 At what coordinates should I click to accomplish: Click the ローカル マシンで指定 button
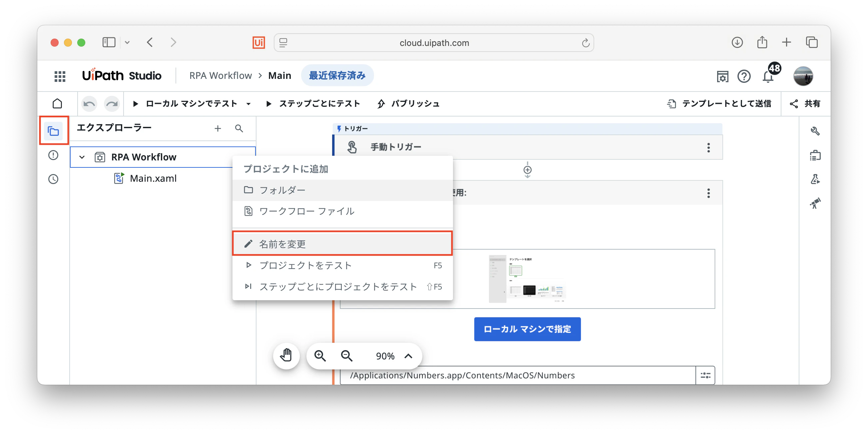click(527, 329)
